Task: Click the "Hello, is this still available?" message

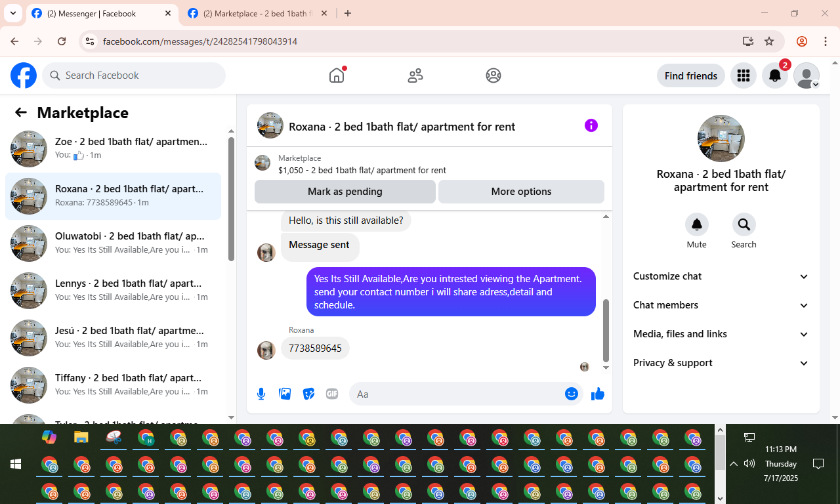Action: click(x=346, y=221)
